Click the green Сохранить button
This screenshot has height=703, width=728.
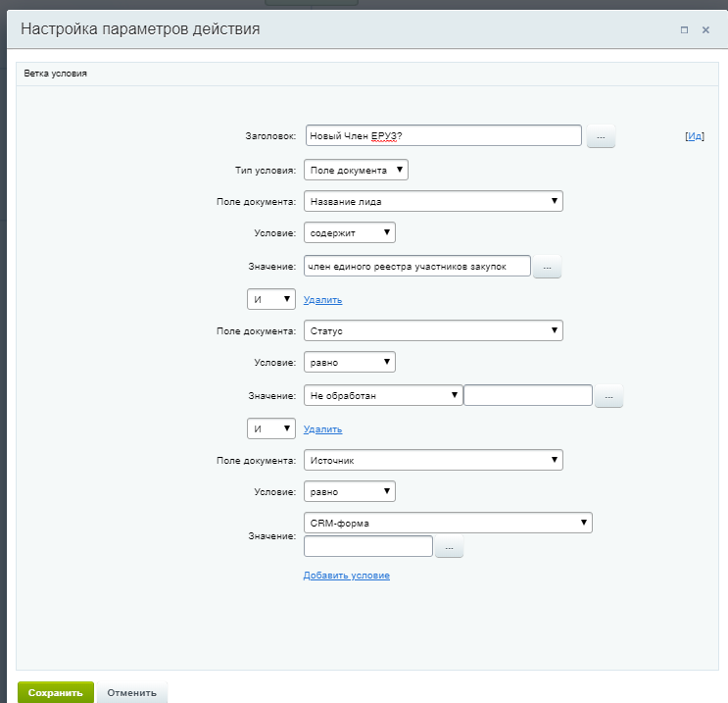tap(56, 692)
